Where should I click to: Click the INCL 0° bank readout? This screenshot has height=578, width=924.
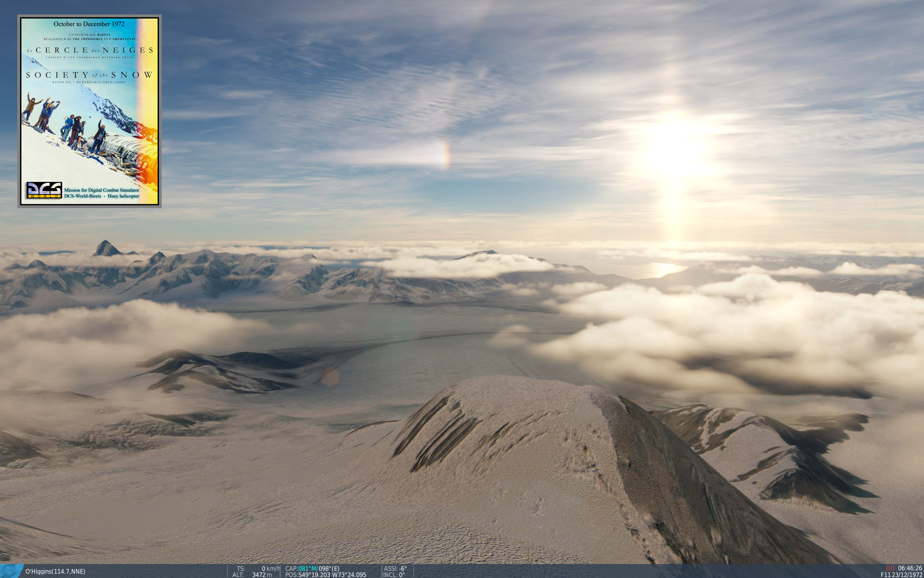pos(394,575)
